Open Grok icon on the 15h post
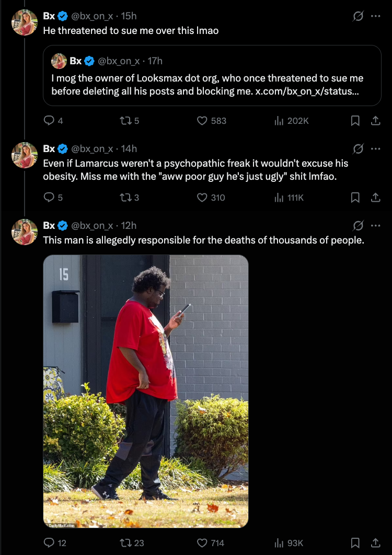Viewport: 392px width, 555px height. coord(358,16)
